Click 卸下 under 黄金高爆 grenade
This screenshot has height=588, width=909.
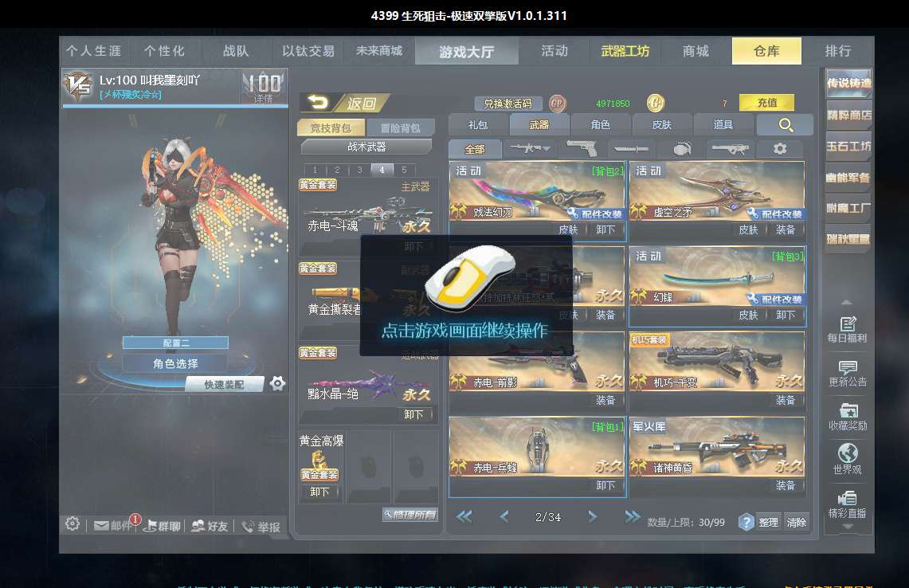click(320, 492)
